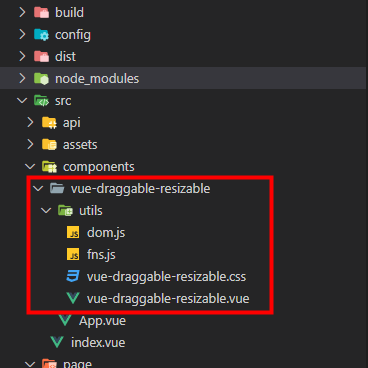This screenshot has width=368, height=368.
Task: Expand the build folder chevron
Action: click(22, 13)
